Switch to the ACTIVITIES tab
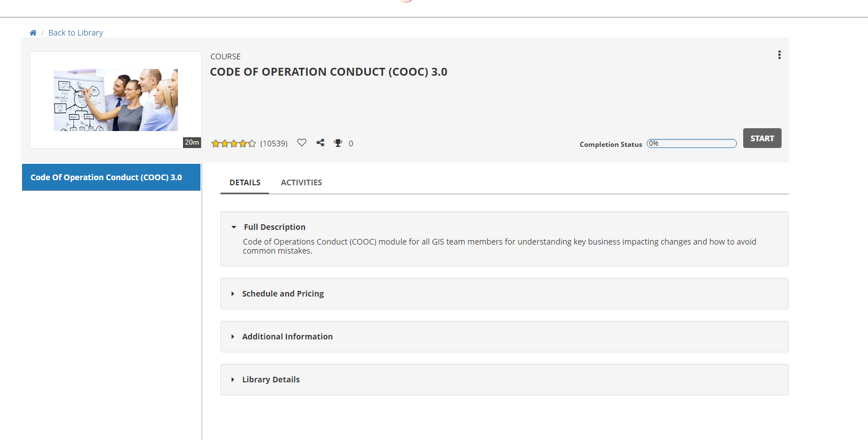The height and width of the screenshot is (440, 868). tap(301, 182)
